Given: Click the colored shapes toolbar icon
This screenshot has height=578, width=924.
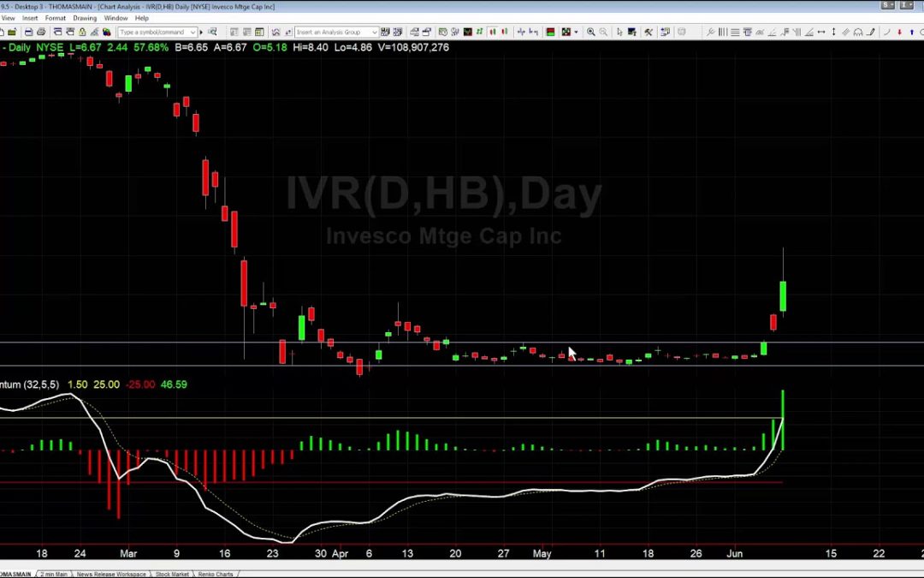Looking at the screenshot, I should [107, 32].
